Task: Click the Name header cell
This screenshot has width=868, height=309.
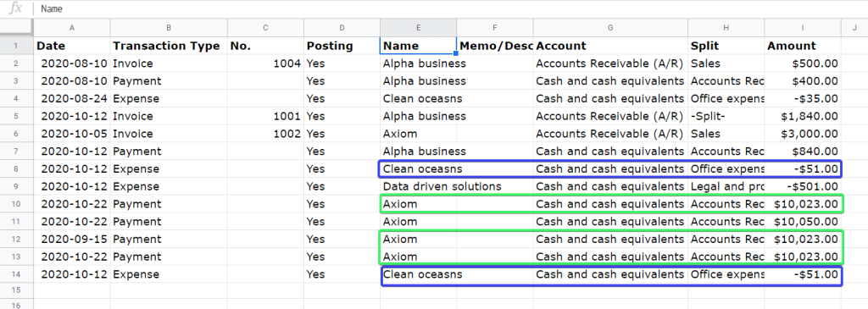Action: (419, 46)
